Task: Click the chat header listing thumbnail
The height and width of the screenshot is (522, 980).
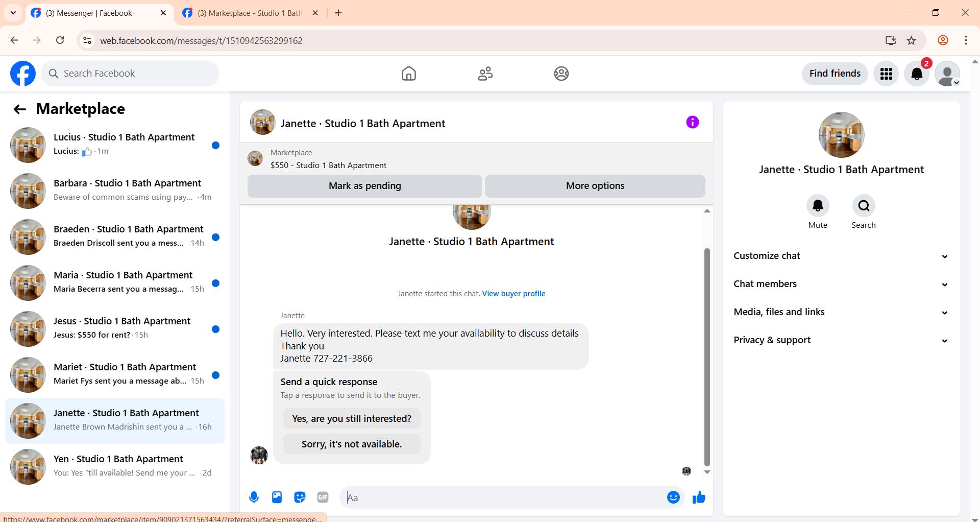Action: tap(263, 122)
